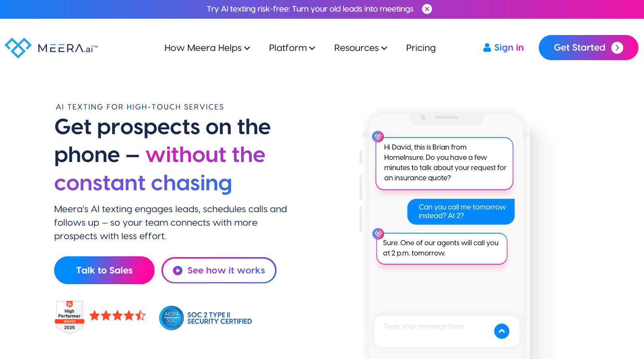The image size is (644, 359).
Task: Go to the Pricing page
Action: (420, 48)
